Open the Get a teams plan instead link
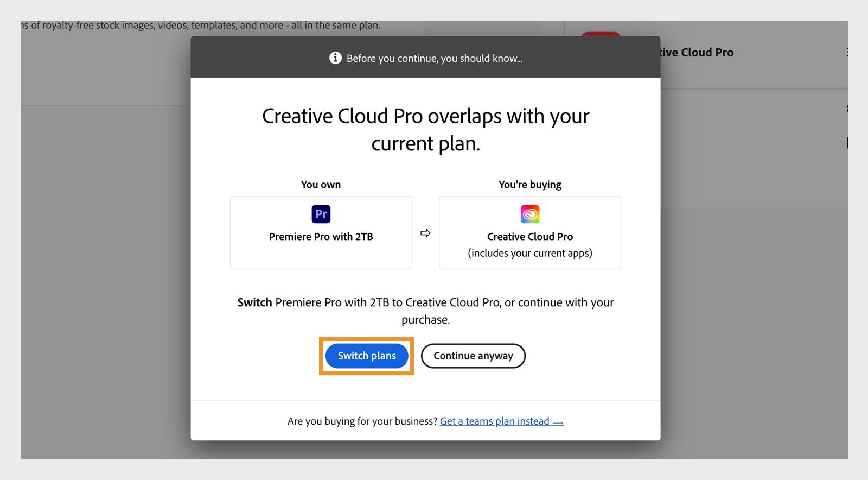The image size is (868, 480). (501, 421)
